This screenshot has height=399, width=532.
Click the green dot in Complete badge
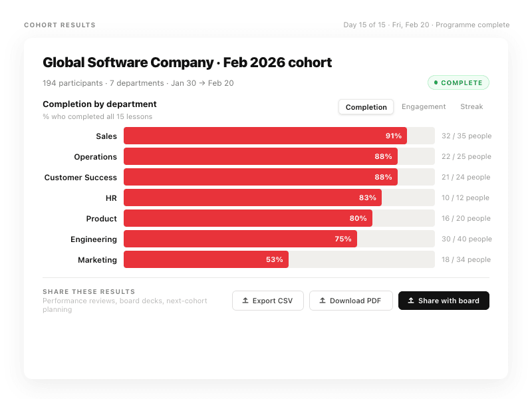pos(436,83)
